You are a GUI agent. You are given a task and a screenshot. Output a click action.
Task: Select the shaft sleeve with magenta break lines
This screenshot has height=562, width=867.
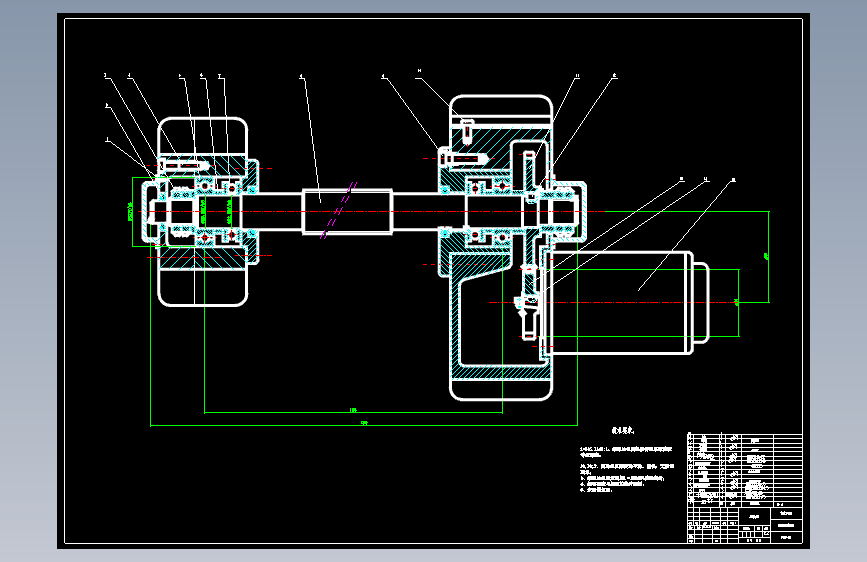[x=347, y=212]
